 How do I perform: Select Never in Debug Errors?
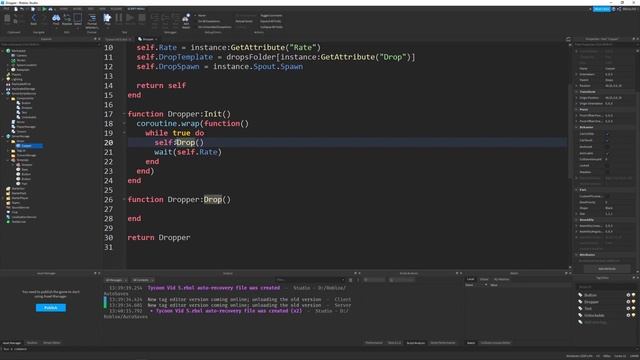pyautogui.click(x=202, y=16)
